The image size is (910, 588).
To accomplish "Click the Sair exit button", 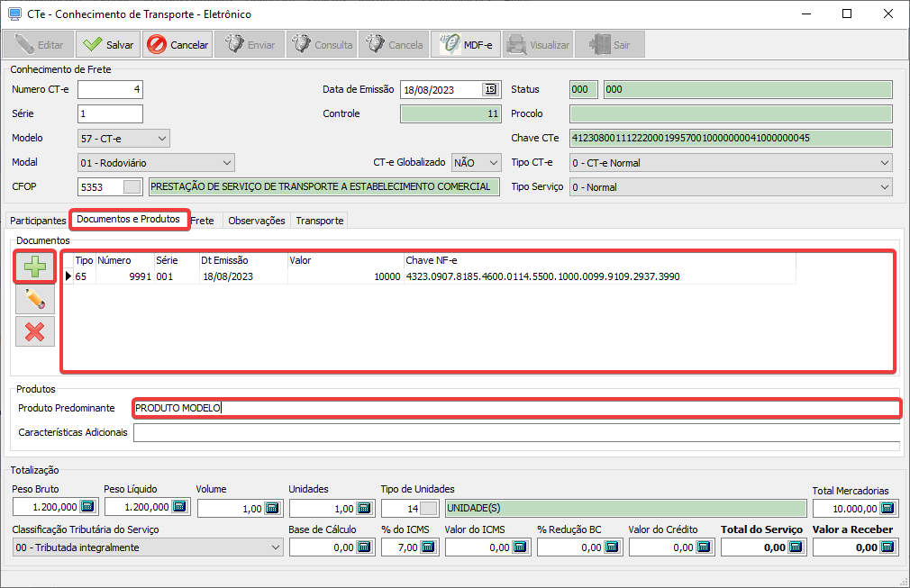I will pos(610,45).
